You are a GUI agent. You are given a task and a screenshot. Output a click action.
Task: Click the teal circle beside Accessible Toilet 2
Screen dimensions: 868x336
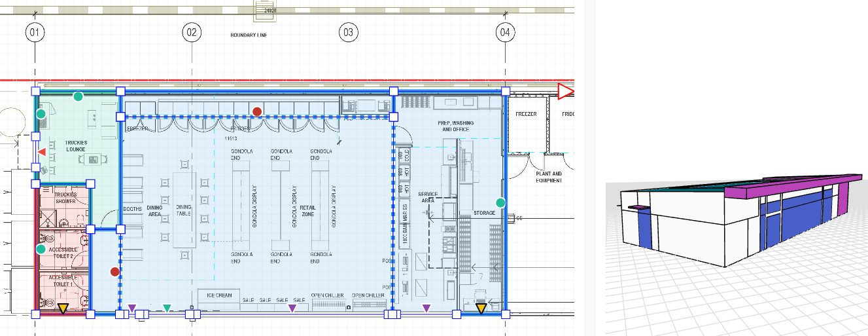[x=41, y=249]
